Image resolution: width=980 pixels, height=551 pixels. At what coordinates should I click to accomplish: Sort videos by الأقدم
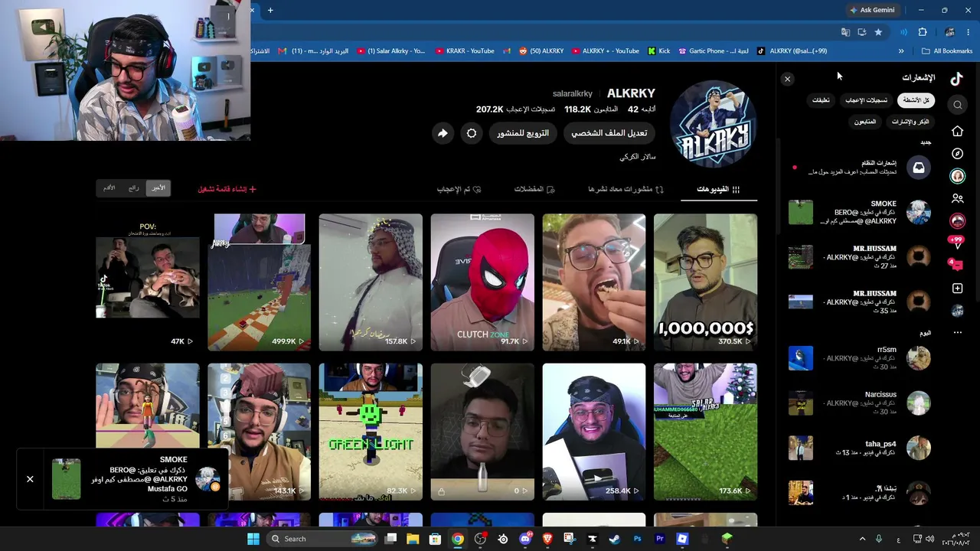click(109, 188)
